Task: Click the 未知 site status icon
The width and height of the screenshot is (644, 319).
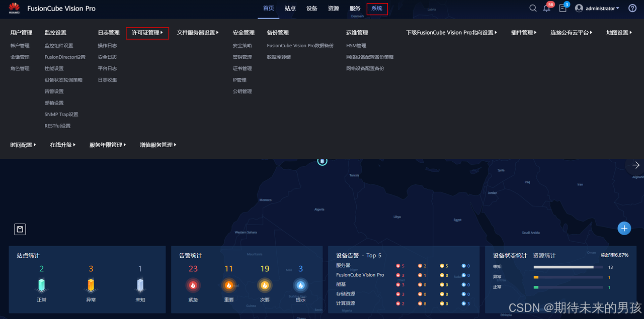Action: [140, 285]
